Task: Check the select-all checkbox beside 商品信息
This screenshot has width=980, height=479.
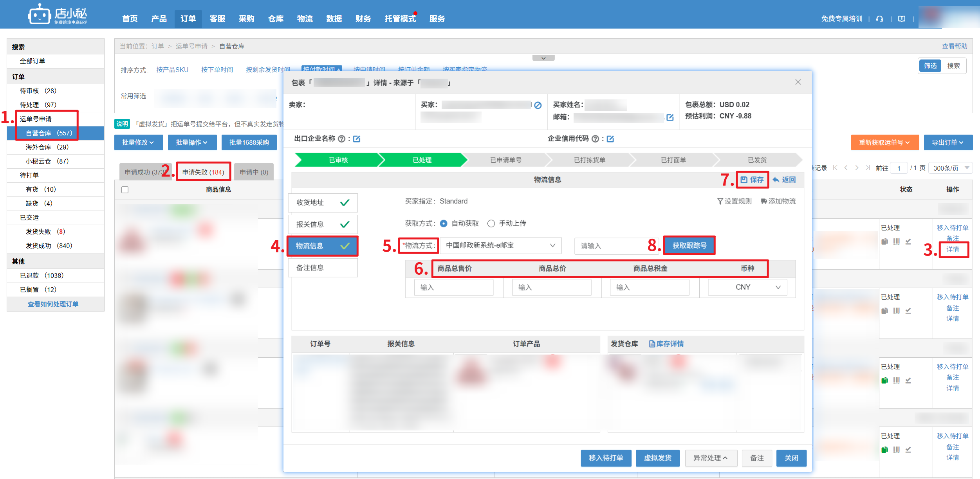Action: click(x=125, y=190)
